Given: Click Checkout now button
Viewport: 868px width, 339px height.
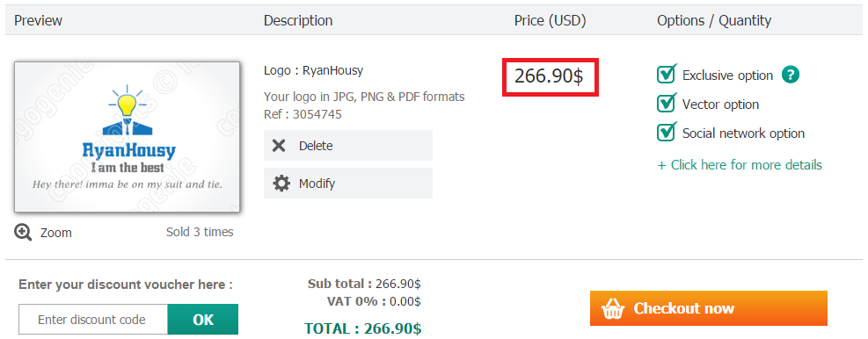Looking at the screenshot, I should (x=709, y=308).
